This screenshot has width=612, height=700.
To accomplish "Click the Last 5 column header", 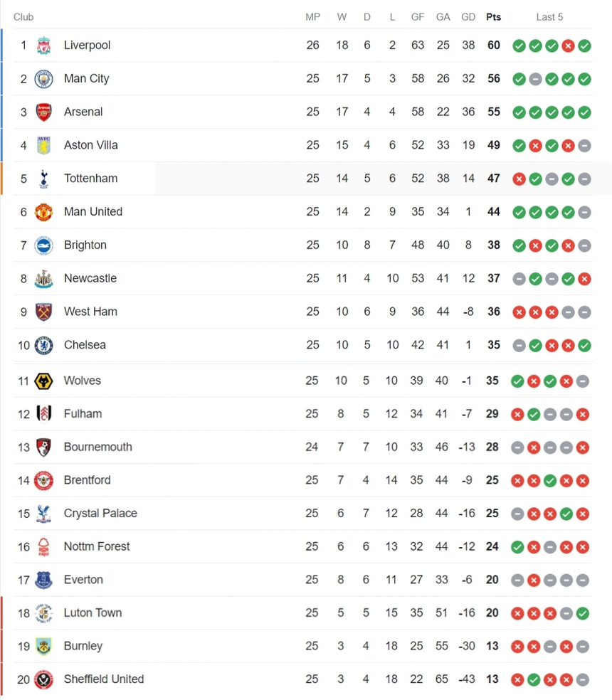I will click(x=549, y=16).
